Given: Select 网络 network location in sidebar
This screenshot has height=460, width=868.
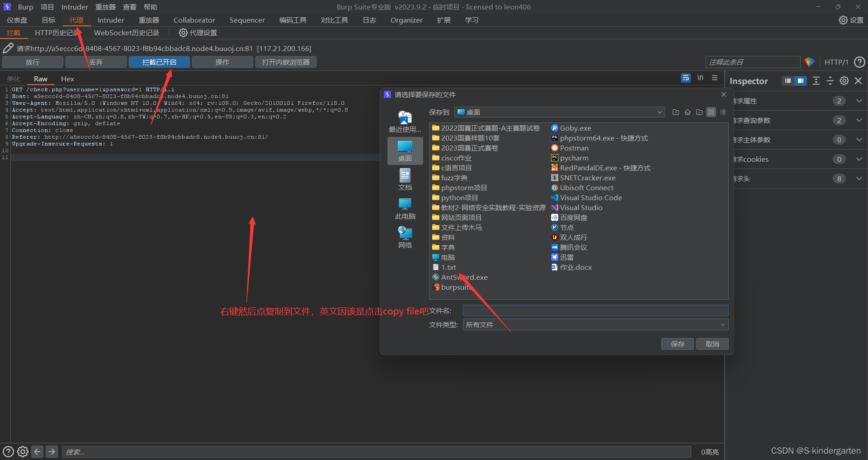Looking at the screenshot, I should click(x=405, y=237).
